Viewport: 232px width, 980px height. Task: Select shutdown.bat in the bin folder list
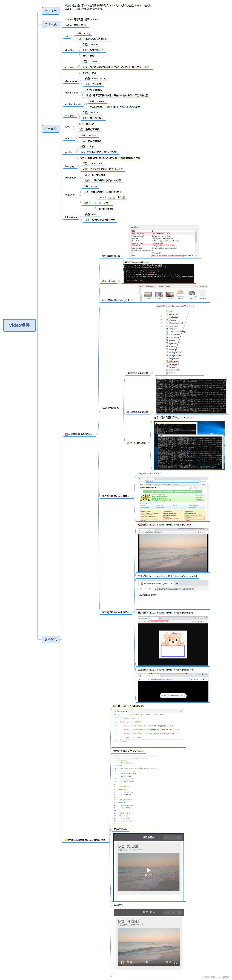coord(173,358)
